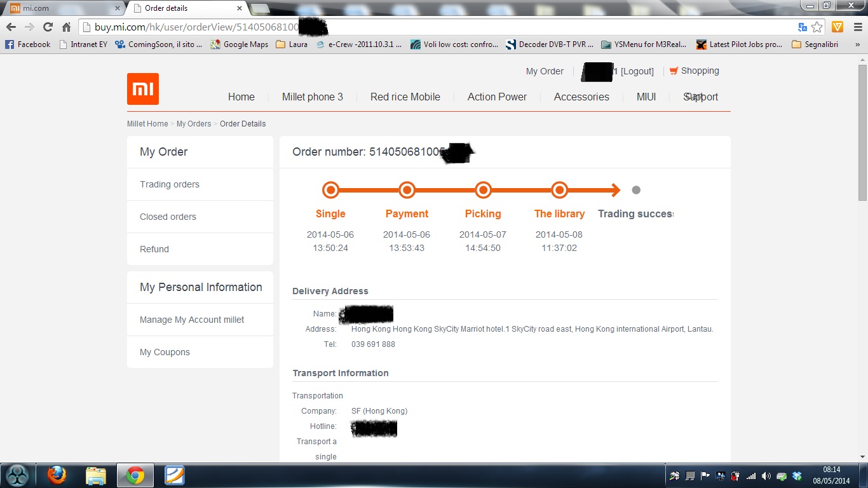868x488 pixels.
Task: Open Windows Explorer from the taskbar
Action: 96,475
